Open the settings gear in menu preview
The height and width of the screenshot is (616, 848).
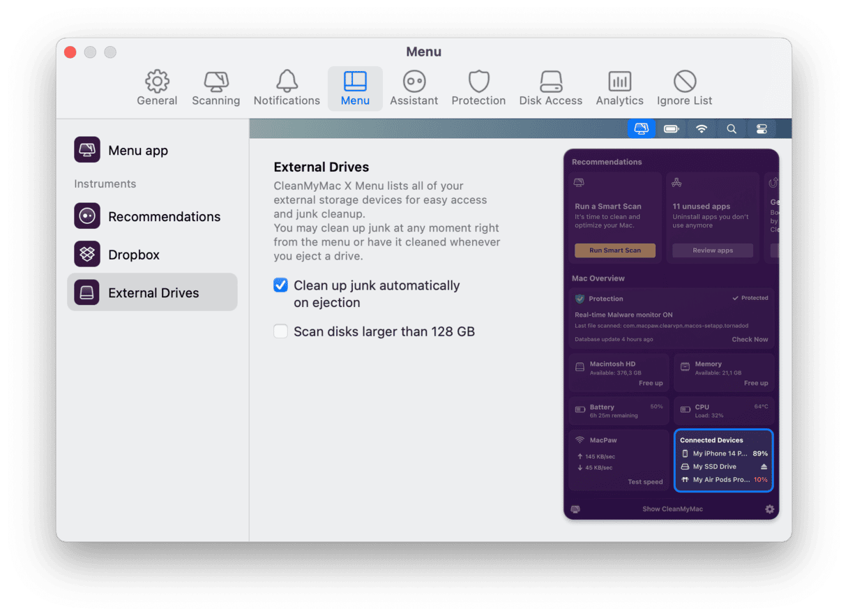[769, 509]
